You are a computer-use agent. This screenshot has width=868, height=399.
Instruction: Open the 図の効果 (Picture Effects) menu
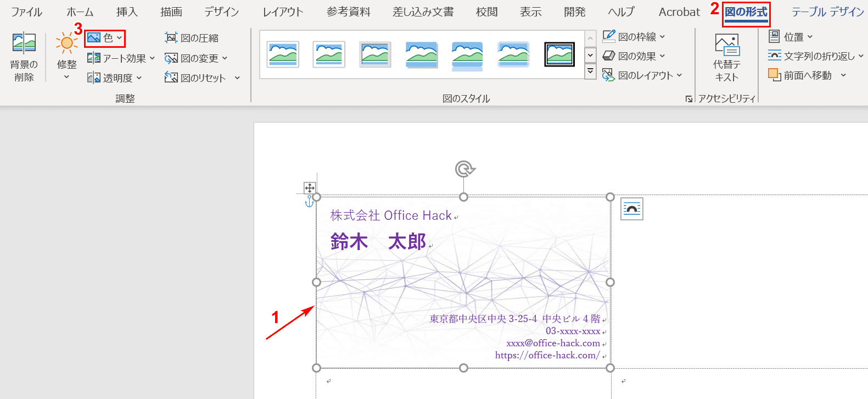tap(634, 56)
